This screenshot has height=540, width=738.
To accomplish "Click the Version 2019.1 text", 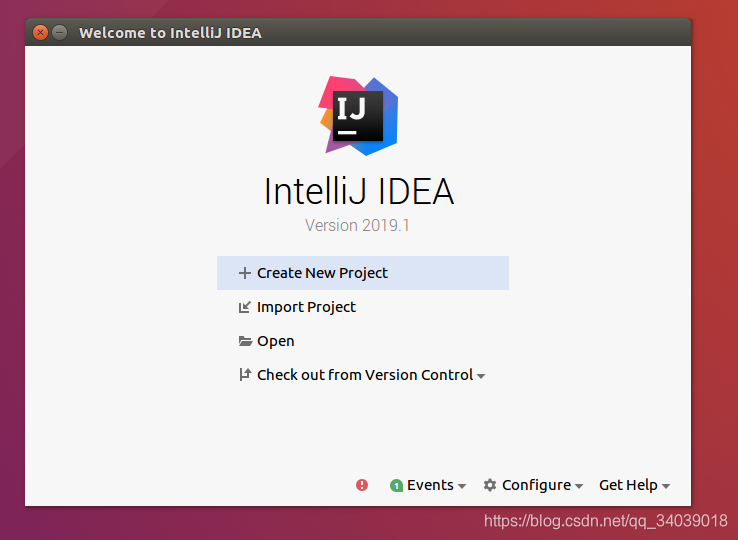I will point(357,226).
